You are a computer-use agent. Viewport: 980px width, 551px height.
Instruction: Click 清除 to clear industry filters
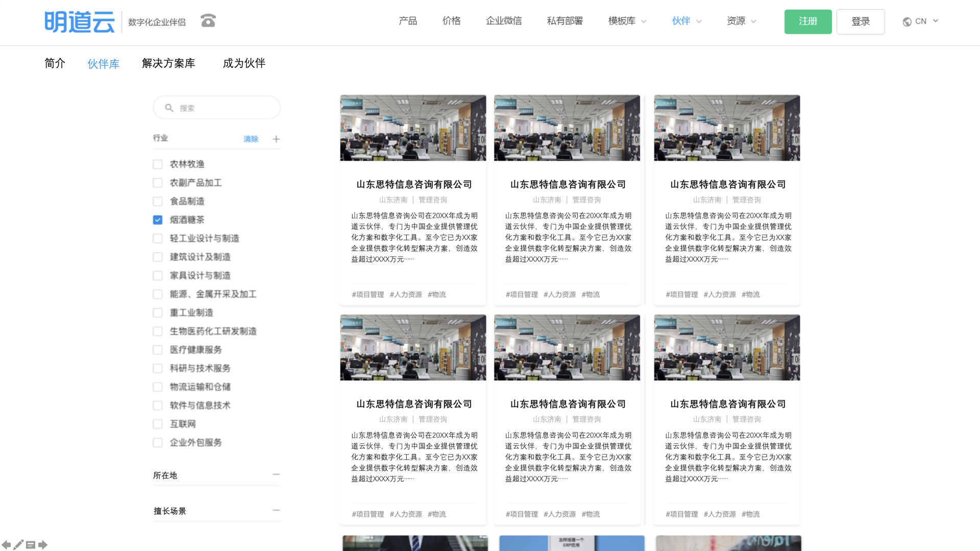[x=251, y=139]
